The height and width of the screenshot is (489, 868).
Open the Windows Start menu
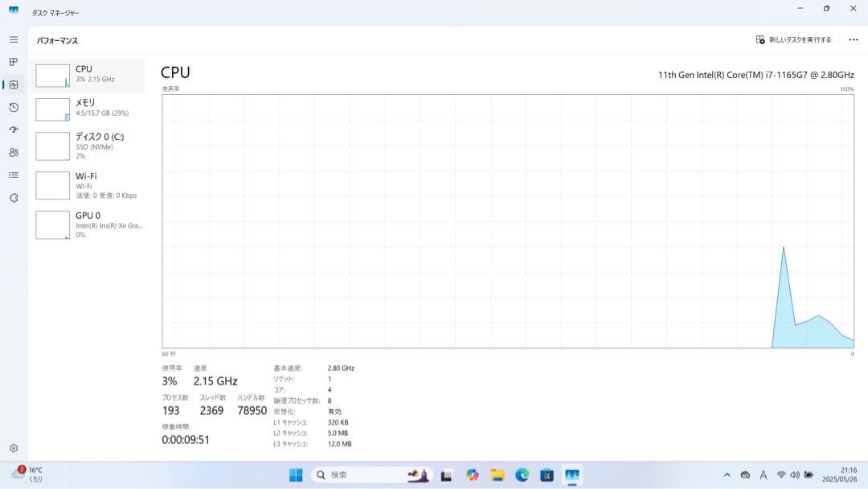point(296,475)
